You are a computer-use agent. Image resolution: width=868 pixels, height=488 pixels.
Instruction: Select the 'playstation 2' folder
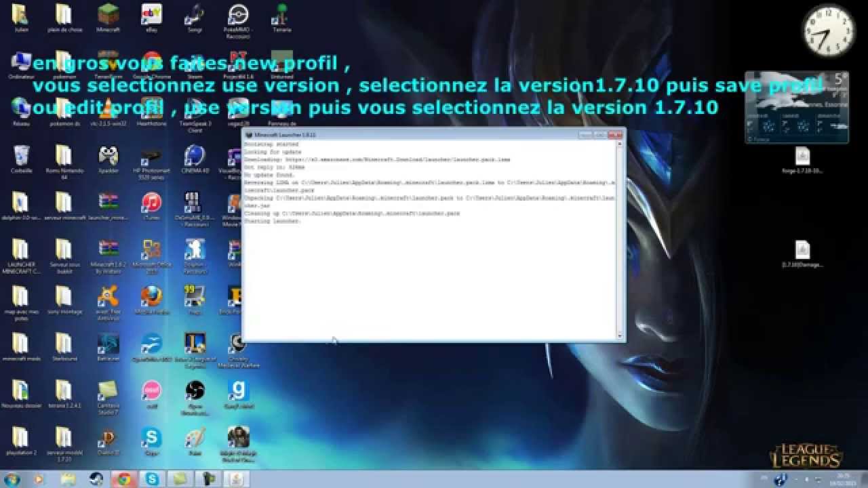click(x=21, y=441)
